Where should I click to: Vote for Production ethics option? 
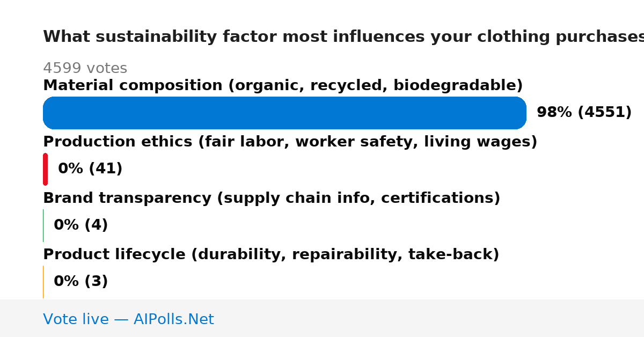(x=290, y=142)
